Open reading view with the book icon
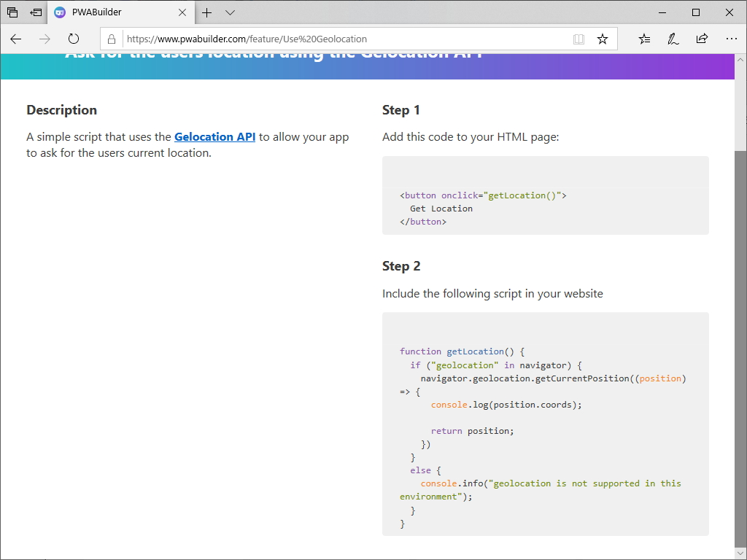 [578, 39]
